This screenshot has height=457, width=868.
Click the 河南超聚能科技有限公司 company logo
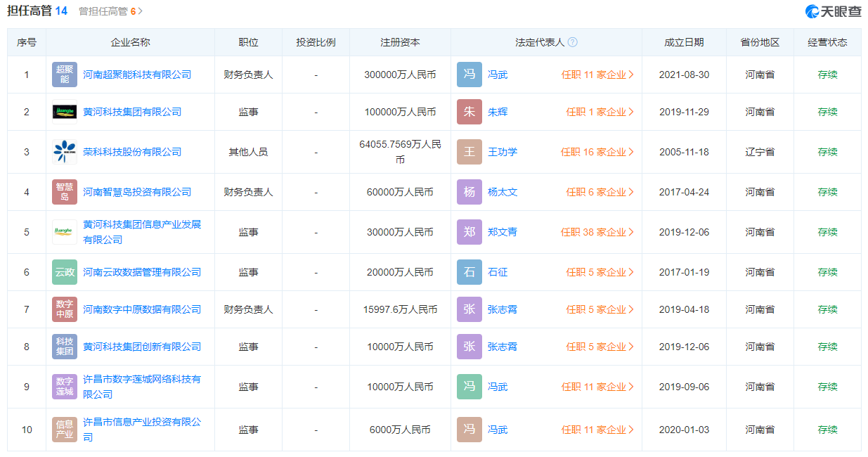coord(65,75)
